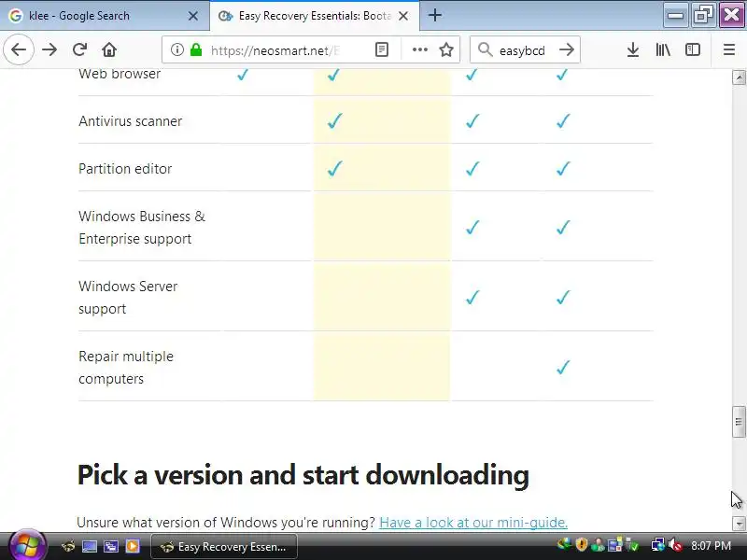The width and height of the screenshot is (747, 560).
Task: Click Windows Business & Enterprise support text
Action: (142, 227)
